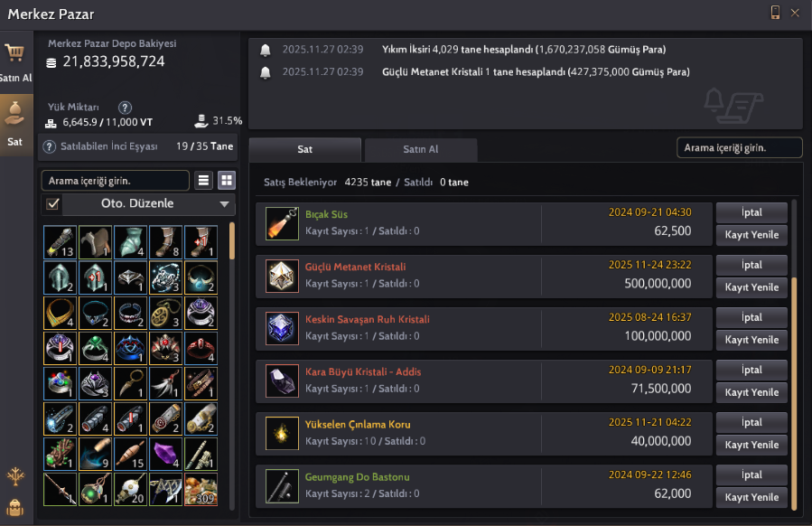Viewport: 812px width, 526px height.
Task: Switch to the Satın Al tab
Action: point(421,149)
